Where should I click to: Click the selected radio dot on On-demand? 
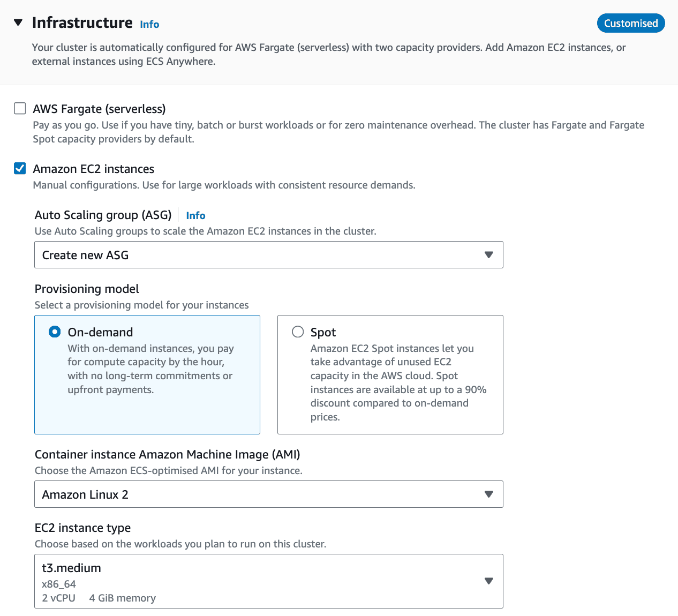coord(55,332)
